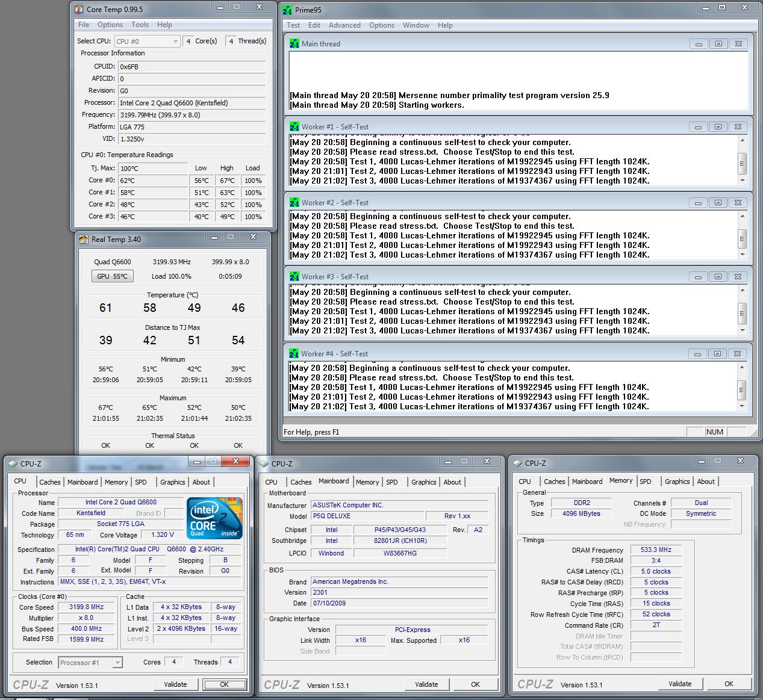
Task: Click the 'For Help, press F1' status text
Action: click(311, 432)
